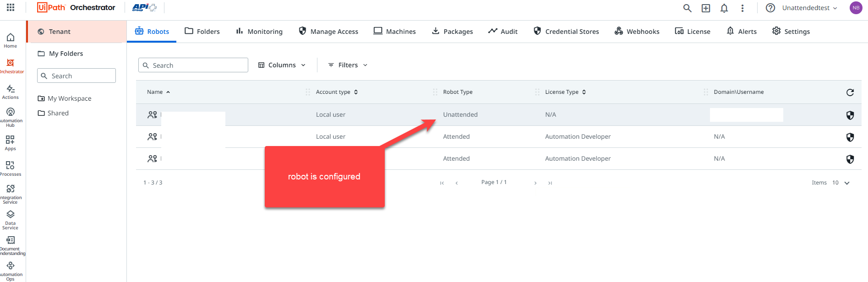
Task: Click shield icon for Unattended robot row
Action: [850, 115]
